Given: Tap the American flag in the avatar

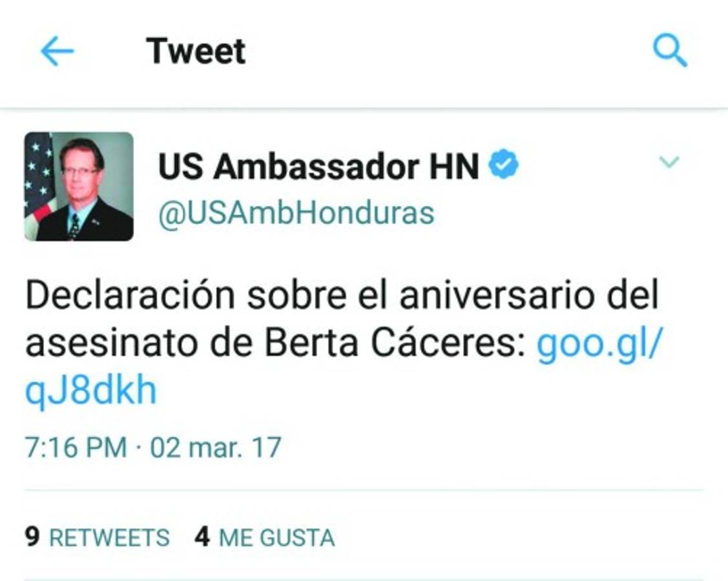Looking at the screenshot, I should 39,181.
